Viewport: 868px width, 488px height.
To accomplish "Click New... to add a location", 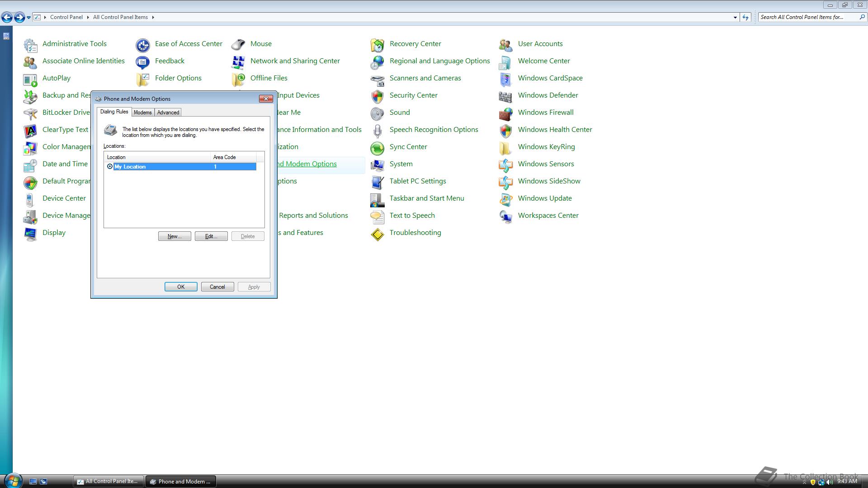I will pos(175,236).
